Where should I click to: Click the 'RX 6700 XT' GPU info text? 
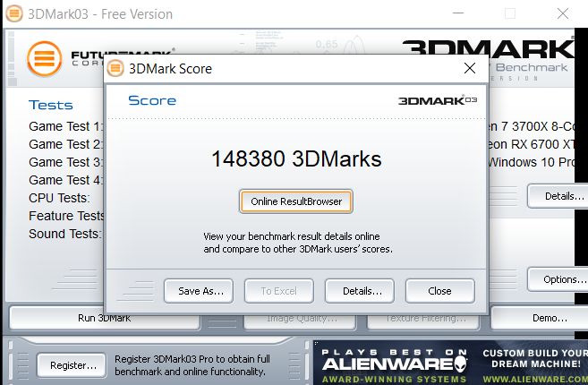[541, 144]
